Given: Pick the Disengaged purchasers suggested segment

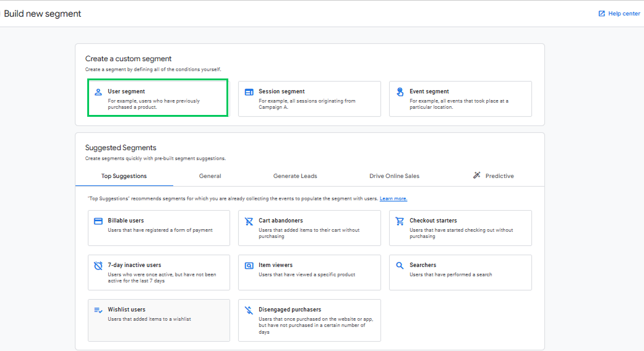Looking at the screenshot, I should click(x=309, y=320).
